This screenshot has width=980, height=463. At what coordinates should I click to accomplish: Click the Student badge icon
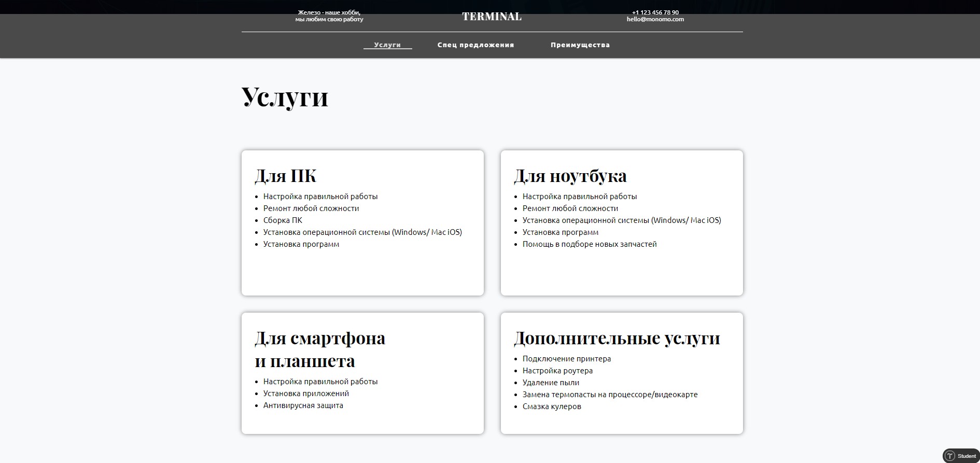coord(961,456)
